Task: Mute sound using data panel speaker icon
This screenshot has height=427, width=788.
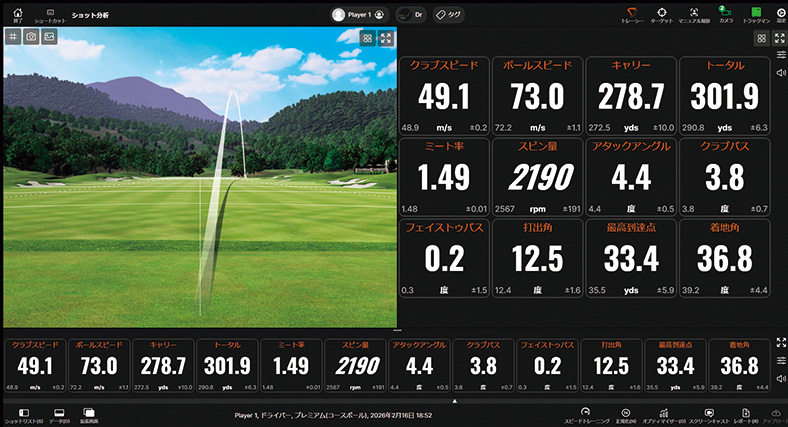Action: click(x=780, y=73)
